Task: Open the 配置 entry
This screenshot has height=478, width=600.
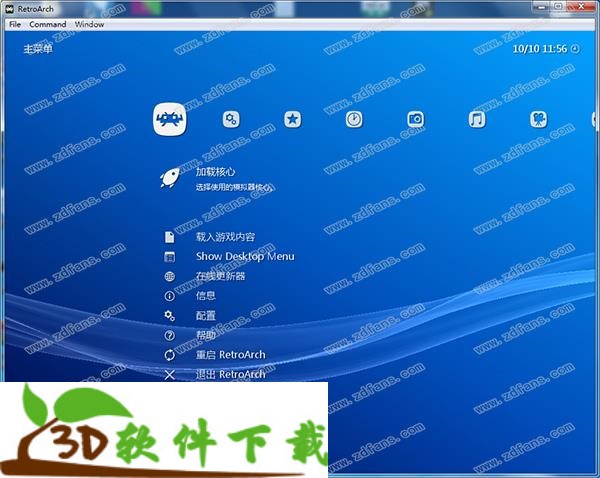Action: [x=206, y=316]
